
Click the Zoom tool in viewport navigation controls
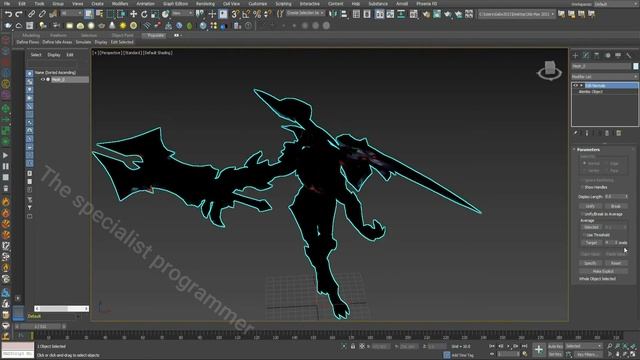pyautogui.click(x=610, y=346)
